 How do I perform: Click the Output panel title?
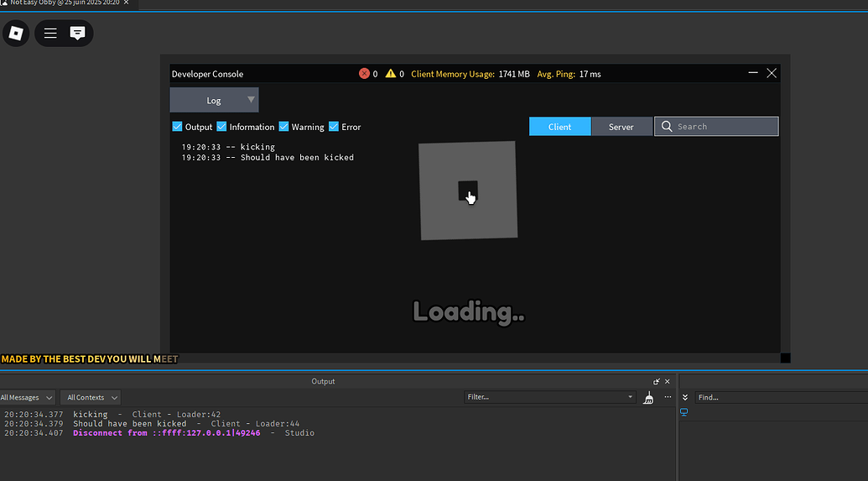pos(323,381)
